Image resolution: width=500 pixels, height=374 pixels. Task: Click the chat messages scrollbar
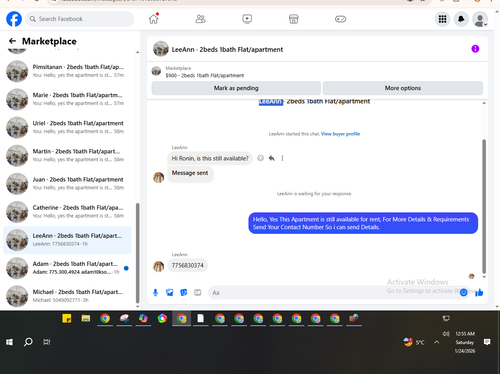tap(484, 207)
